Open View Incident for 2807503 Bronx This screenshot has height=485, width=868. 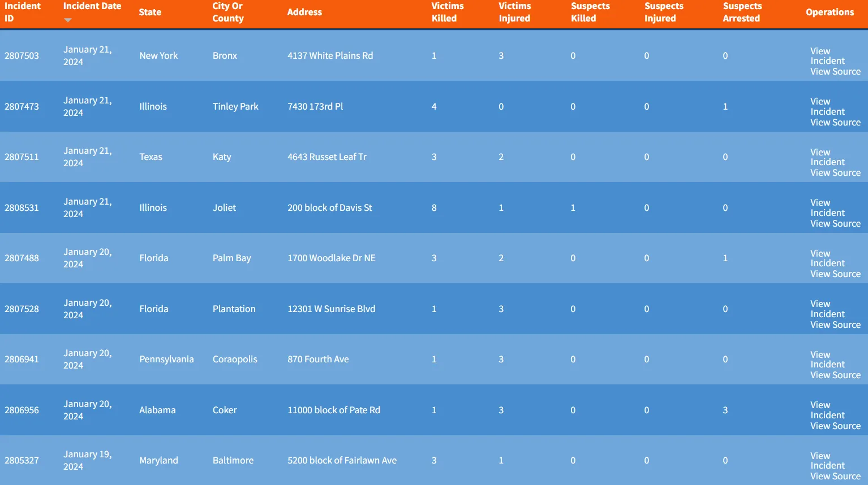827,56
